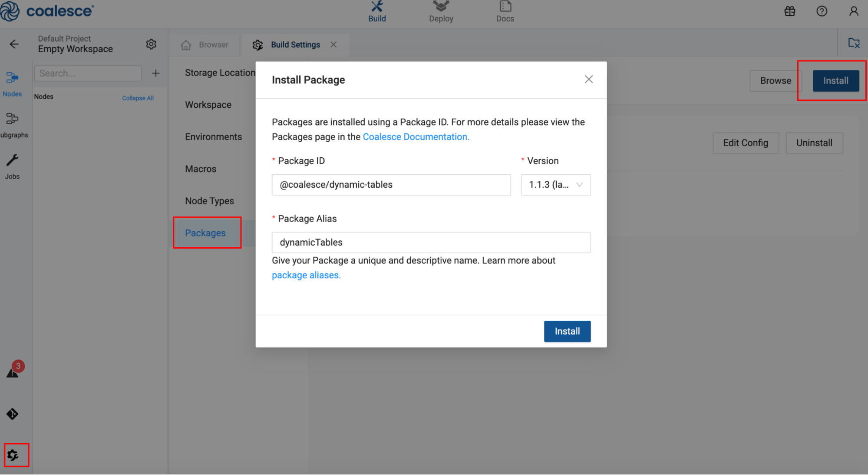Switch to the Browser tab
Screen dimensions: 868x475
coord(205,44)
